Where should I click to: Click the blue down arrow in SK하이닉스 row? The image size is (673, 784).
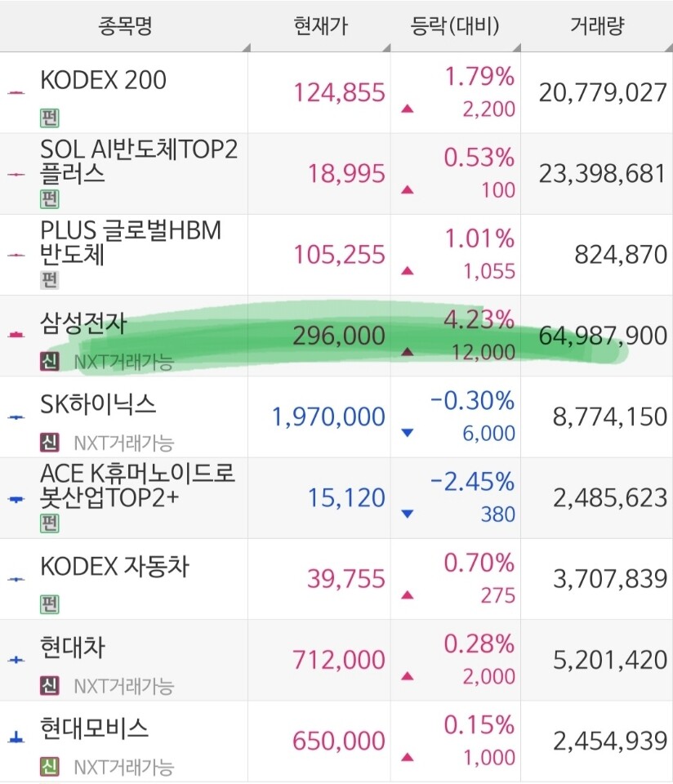click(408, 433)
